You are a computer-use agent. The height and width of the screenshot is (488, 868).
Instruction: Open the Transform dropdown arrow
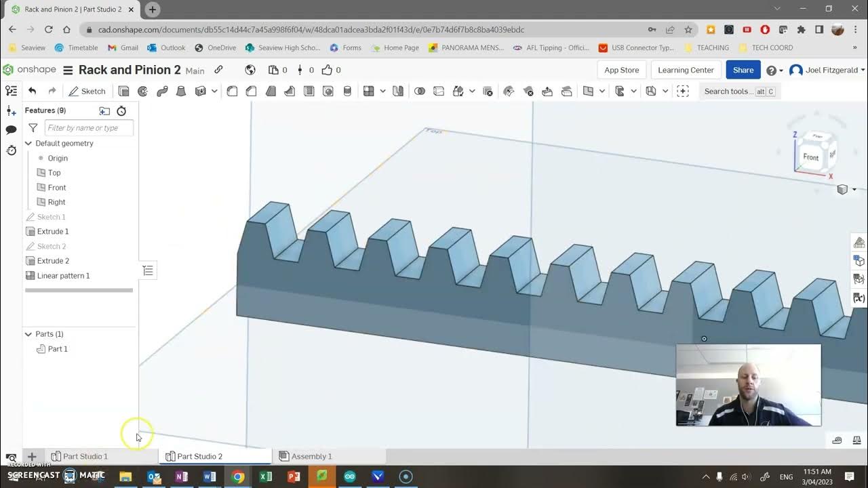click(x=472, y=91)
